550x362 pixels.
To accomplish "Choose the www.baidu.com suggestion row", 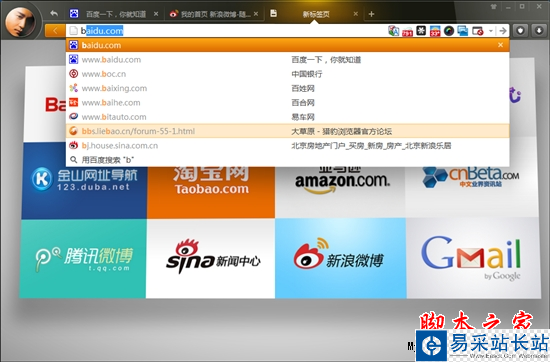I will pyautogui.click(x=287, y=60).
